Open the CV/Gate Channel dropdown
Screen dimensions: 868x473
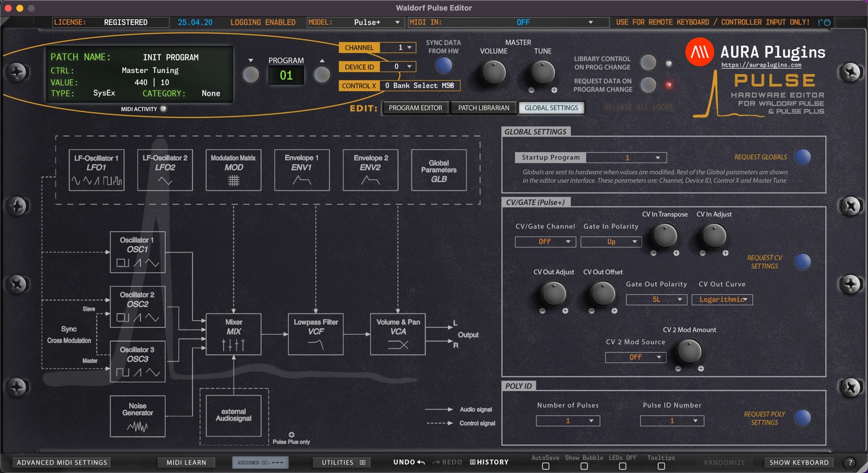pos(545,242)
